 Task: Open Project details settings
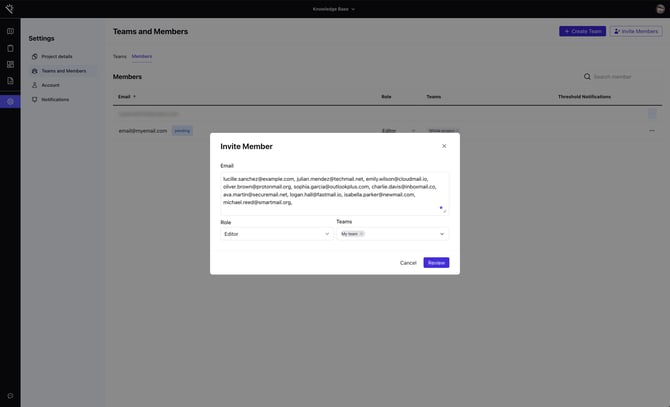pos(57,56)
